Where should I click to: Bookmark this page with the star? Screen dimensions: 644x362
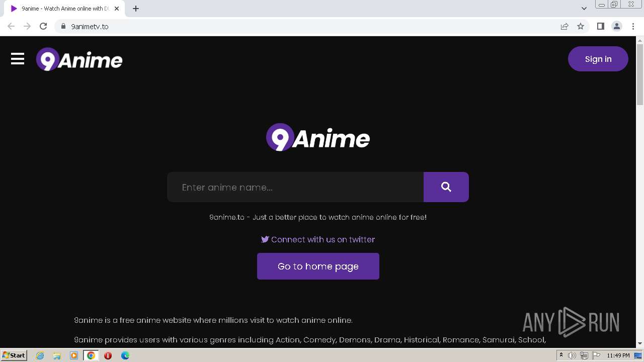pos(581,26)
